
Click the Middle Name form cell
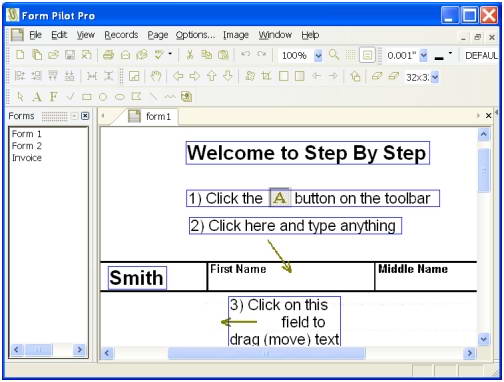pyautogui.click(x=426, y=277)
